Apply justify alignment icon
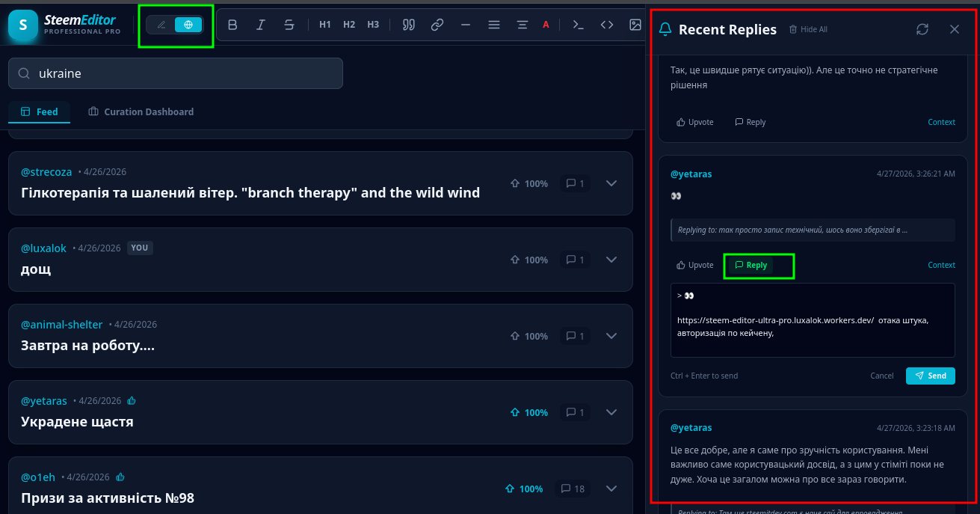Viewport: 980px width, 514px height. coord(493,25)
